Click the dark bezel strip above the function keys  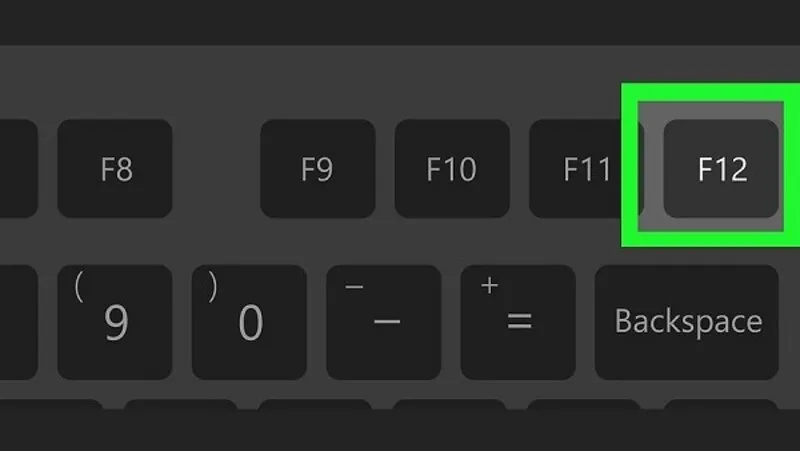[x=400, y=22]
